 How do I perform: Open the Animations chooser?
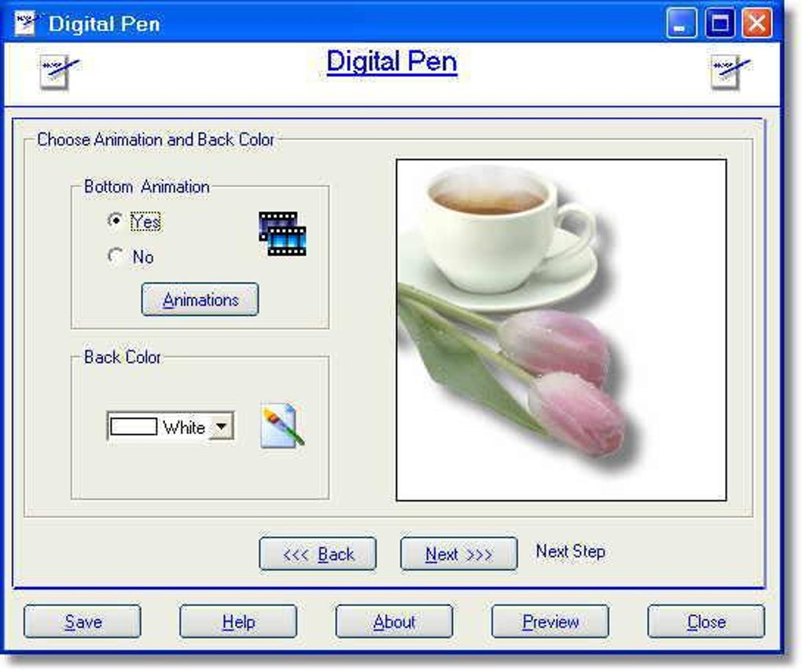coord(200,299)
